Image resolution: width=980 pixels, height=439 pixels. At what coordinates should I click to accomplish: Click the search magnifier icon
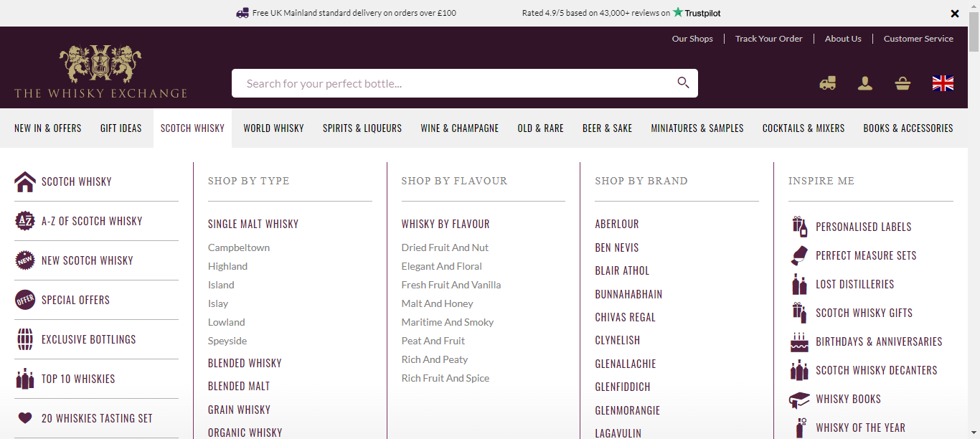click(683, 82)
